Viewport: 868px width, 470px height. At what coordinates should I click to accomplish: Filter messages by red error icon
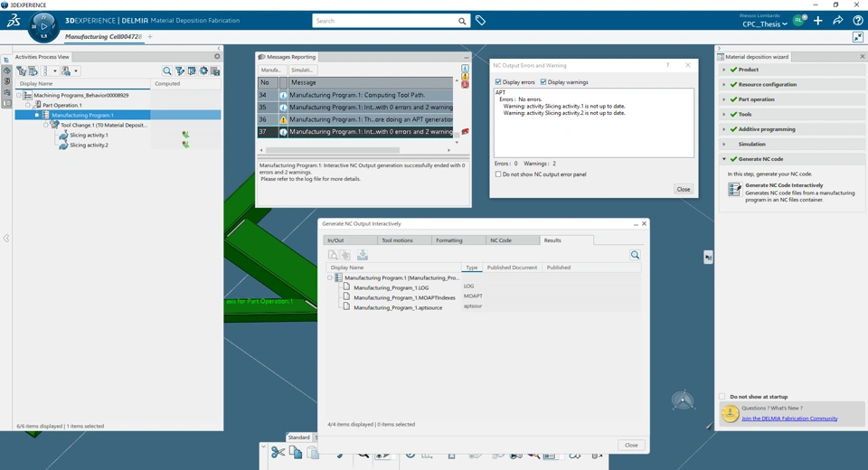tap(465, 84)
